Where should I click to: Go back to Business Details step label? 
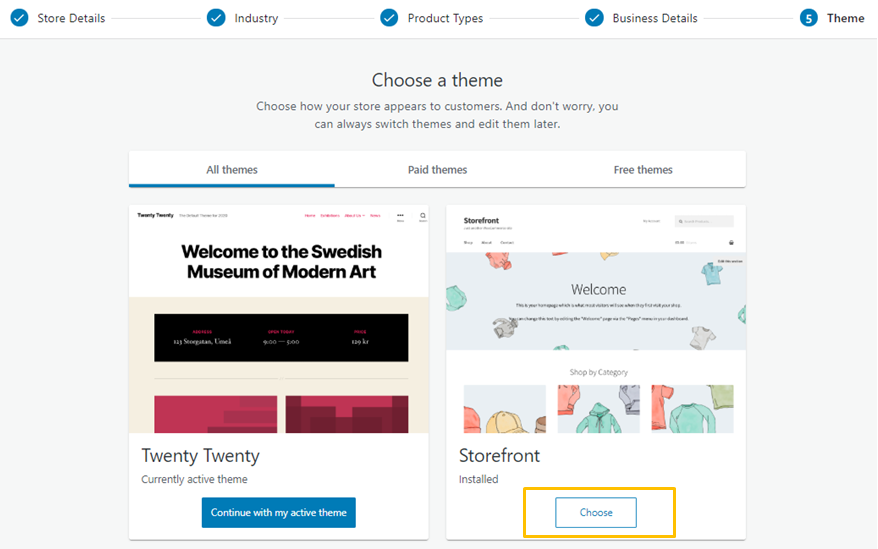655,18
